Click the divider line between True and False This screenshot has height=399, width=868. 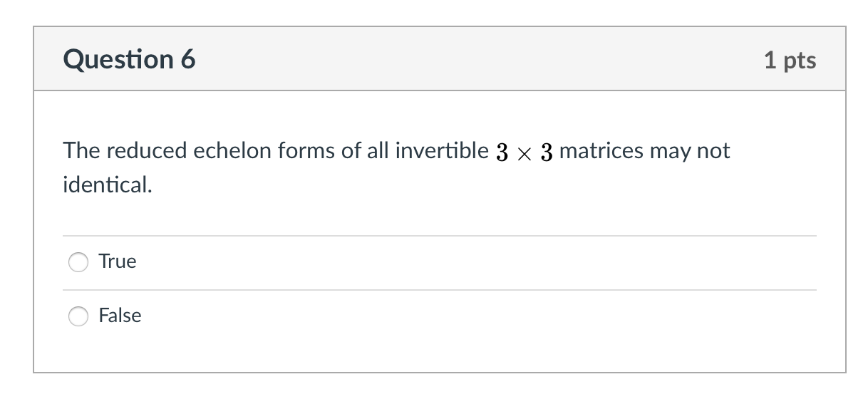[439, 290]
